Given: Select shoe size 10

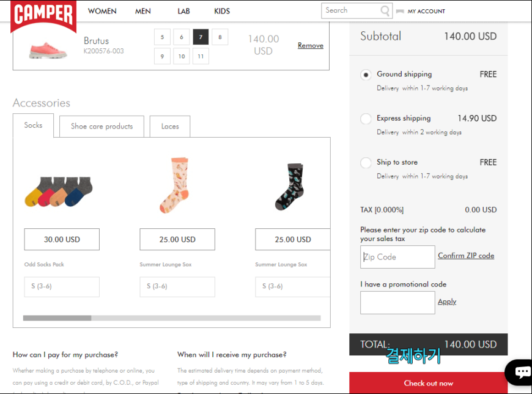Looking at the screenshot, I should (x=182, y=56).
